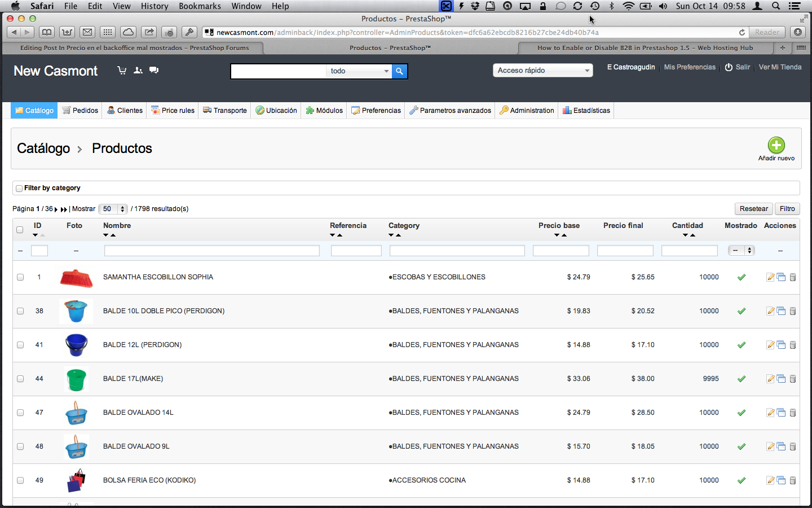812x508 pixels.
Task: Select the checkbox for BALDE OVALADO 9L
Action: [20, 446]
